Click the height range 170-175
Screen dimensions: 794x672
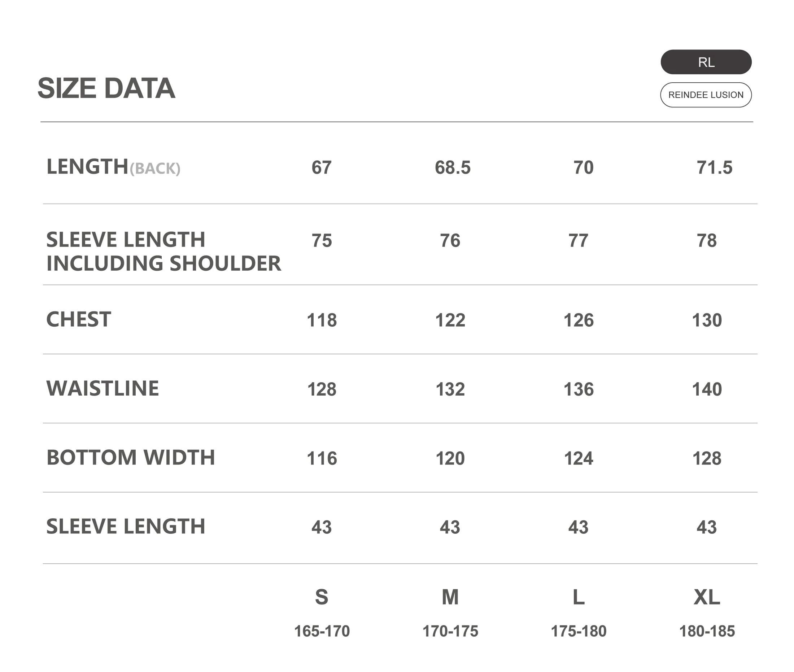click(450, 631)
